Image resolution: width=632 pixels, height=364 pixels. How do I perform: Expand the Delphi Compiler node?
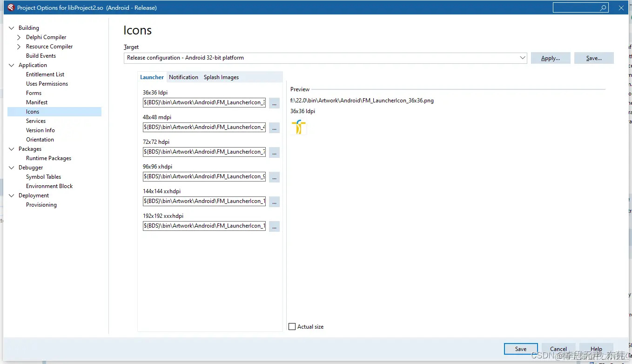[19, 37]
